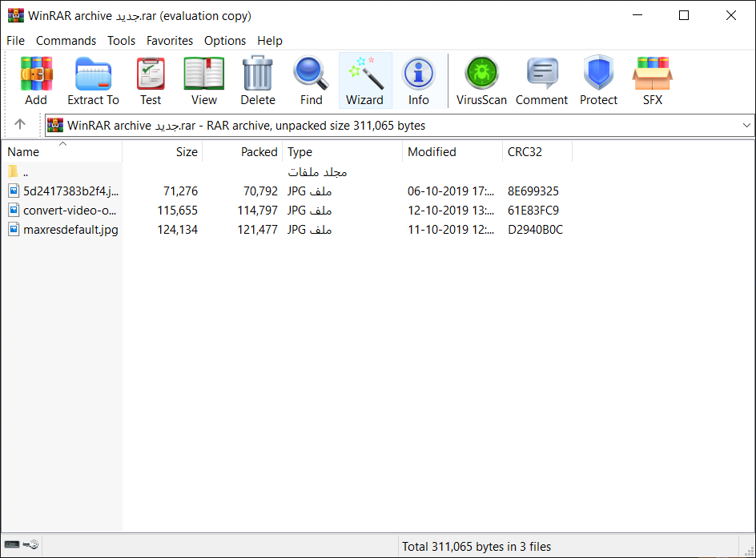Click the key password status icon
The height and width of the screenshot is (558, 756).
[x=31, y=544]
